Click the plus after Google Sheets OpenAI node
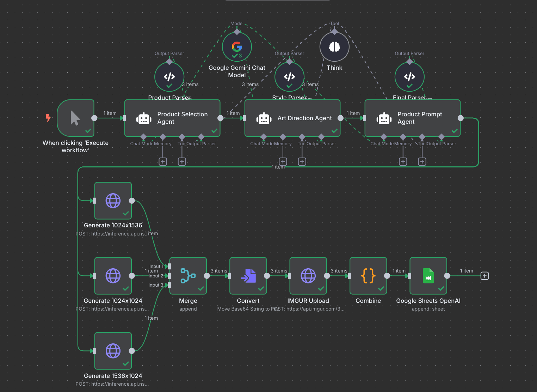This screenshot has width=537, height=392. [x=484, y=276]
